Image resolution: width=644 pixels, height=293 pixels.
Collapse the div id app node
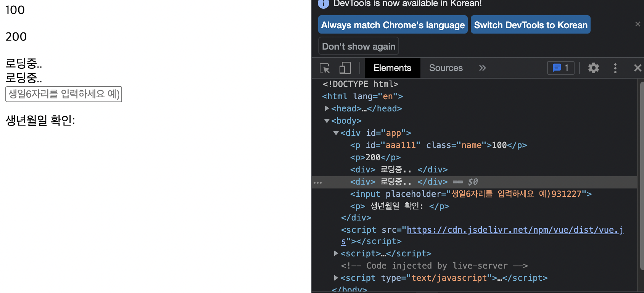pyautogui.click(x=336, y=133)
